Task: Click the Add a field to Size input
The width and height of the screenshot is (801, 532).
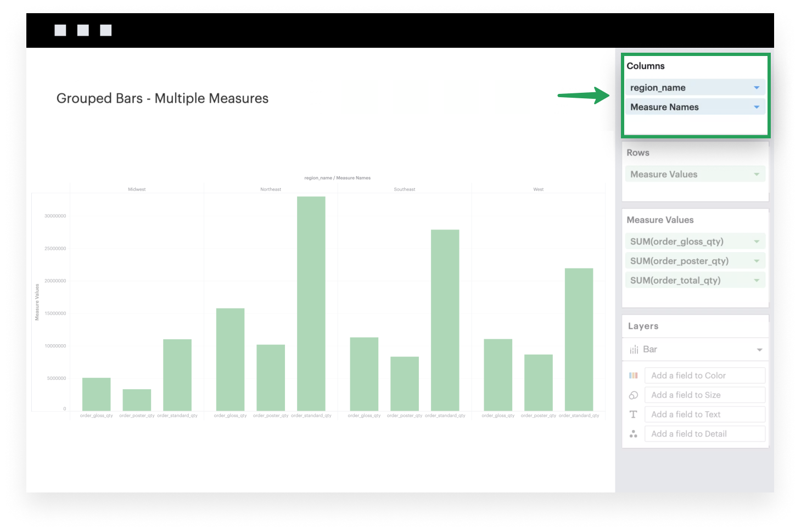Action: 704,395
